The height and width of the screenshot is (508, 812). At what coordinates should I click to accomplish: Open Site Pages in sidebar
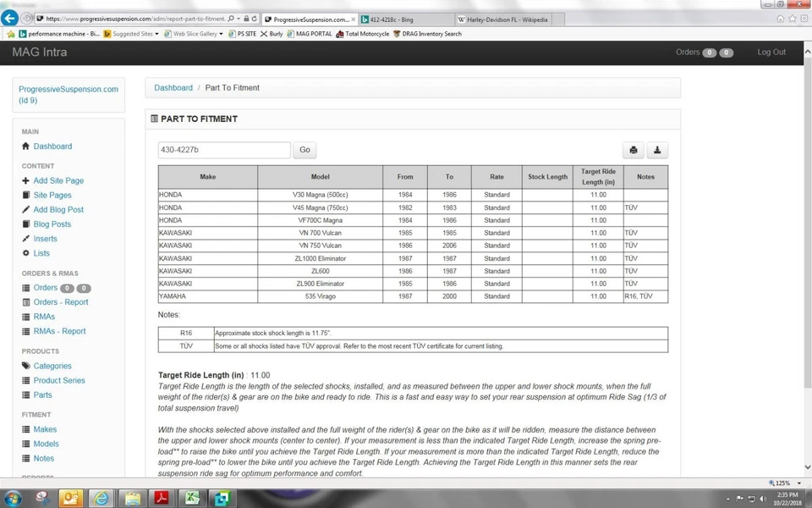pyautogui.click(x=52, y=195)
